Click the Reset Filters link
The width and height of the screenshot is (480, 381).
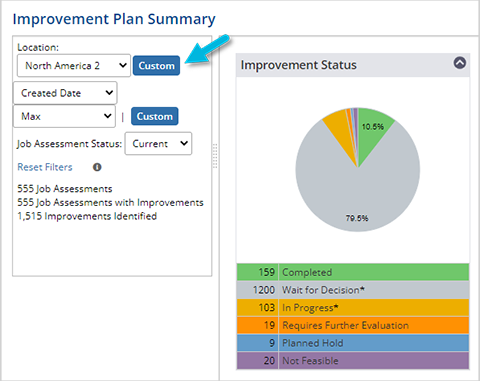pos(45,167)
